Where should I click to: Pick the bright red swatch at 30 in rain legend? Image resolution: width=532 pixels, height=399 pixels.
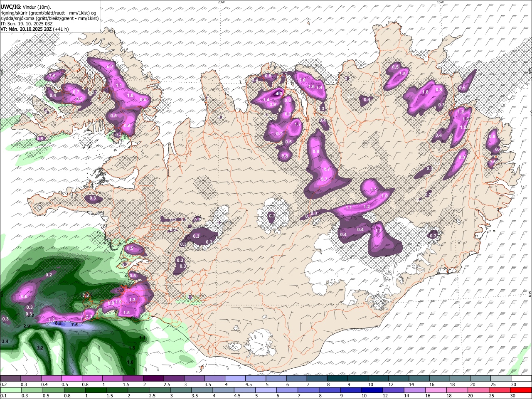click(521, 390)
